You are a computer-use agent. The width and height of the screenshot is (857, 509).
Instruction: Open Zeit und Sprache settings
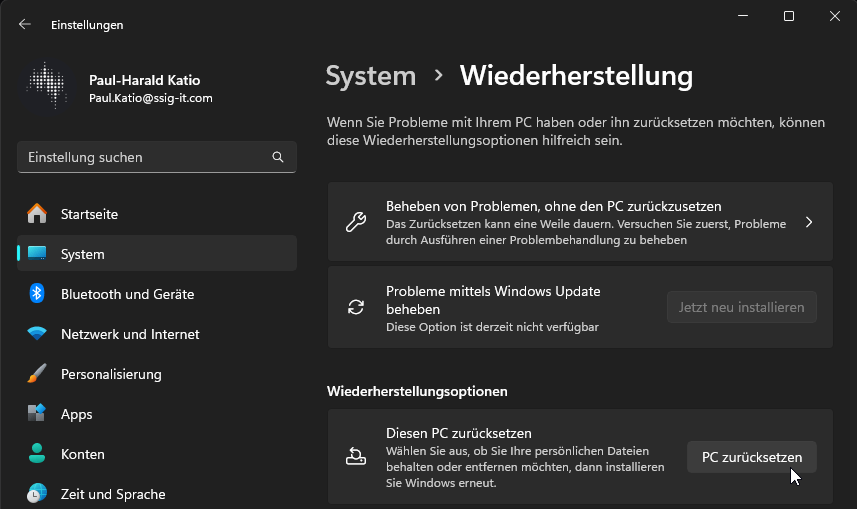[157, 494]
